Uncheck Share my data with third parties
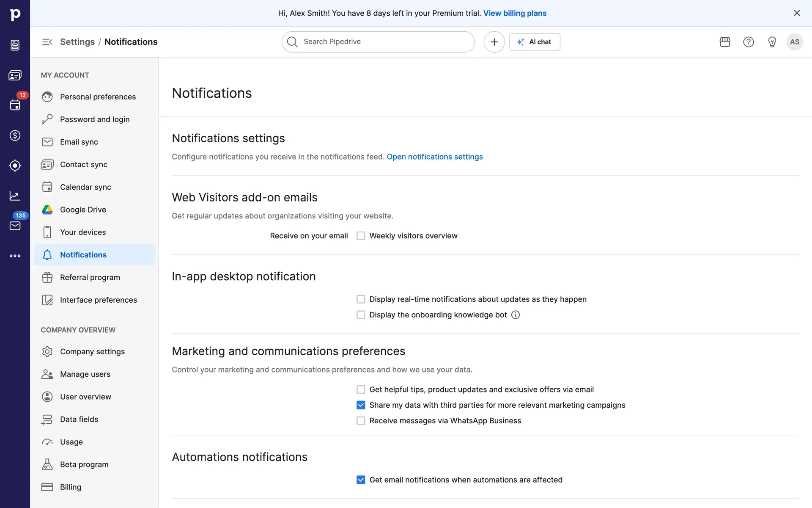 tap(361, 405)
